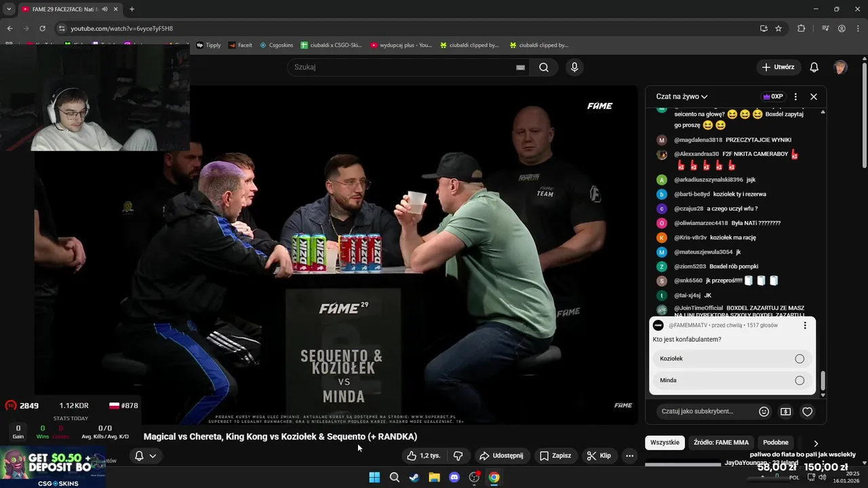Open Steam from taskbar
This screenshot has width=868, height=488.
414,477
